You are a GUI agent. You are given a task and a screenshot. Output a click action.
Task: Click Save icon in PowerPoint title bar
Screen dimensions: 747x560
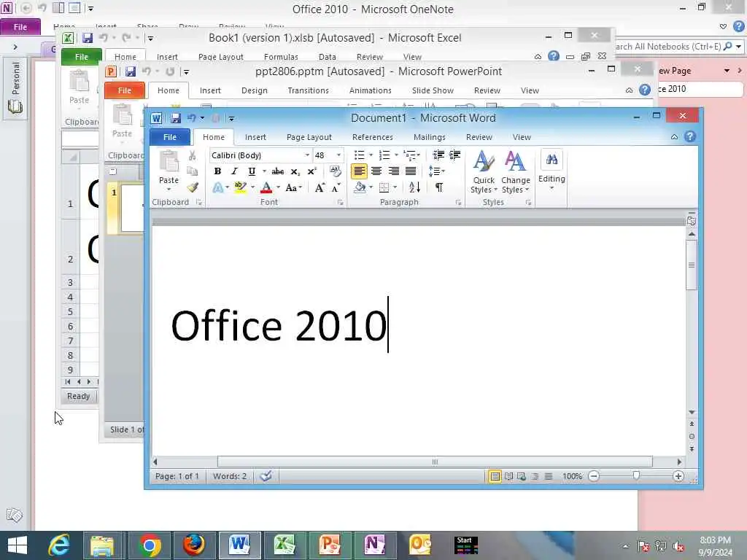(131, 72)
